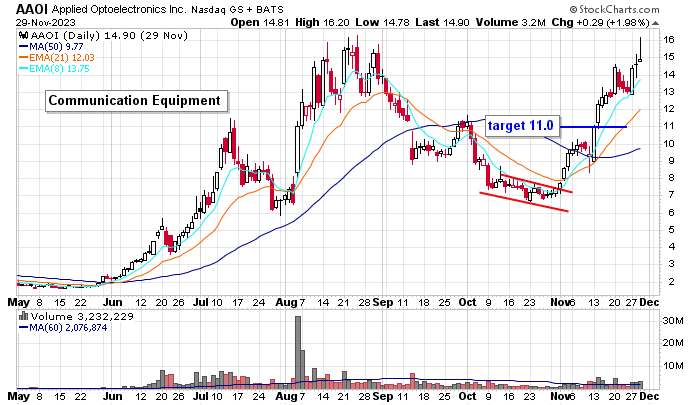The width and height of the screenshot is (700, 405).
Task: Click the Volume 3,232,229 legend text
Action: point(82,317)
